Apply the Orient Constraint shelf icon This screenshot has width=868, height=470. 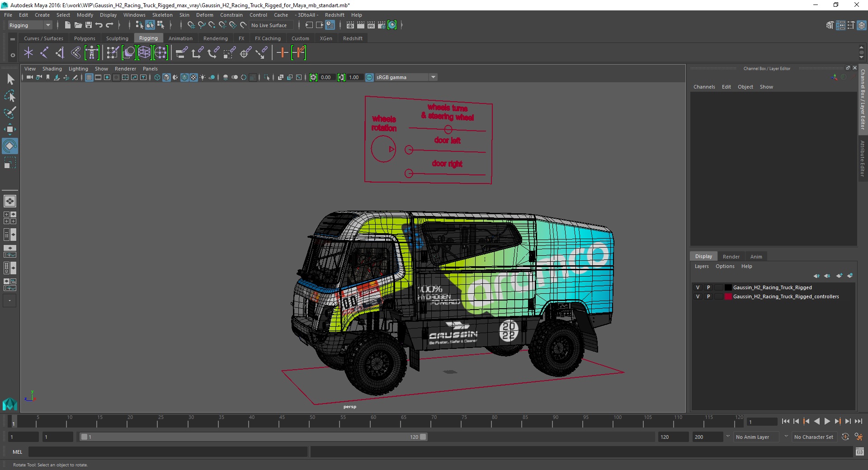pyautogui.click(x=213, y=53)
